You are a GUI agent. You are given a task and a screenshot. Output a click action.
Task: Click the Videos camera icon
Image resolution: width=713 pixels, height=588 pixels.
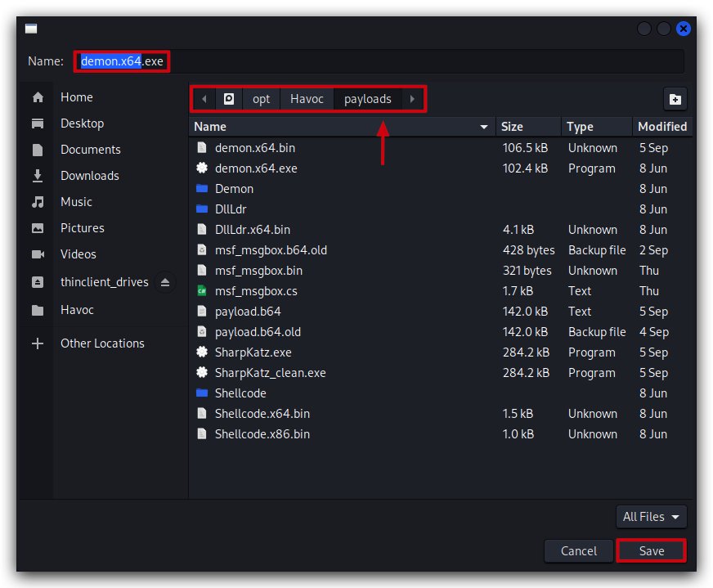[x=38, y=254]
